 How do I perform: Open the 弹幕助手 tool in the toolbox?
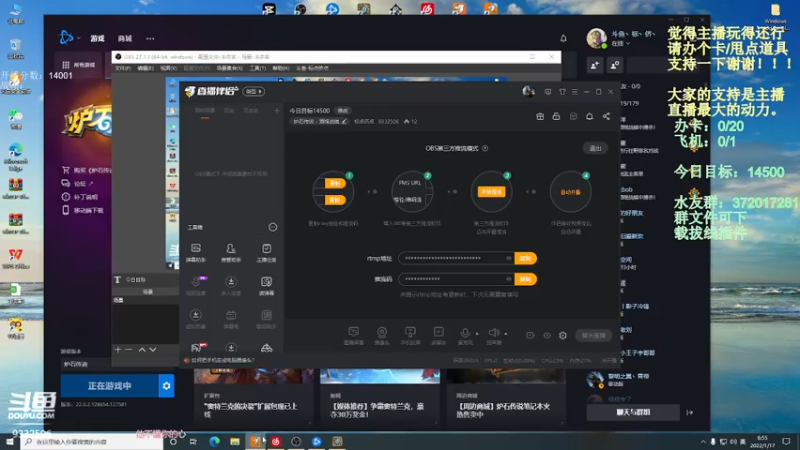tap(196, 252)
